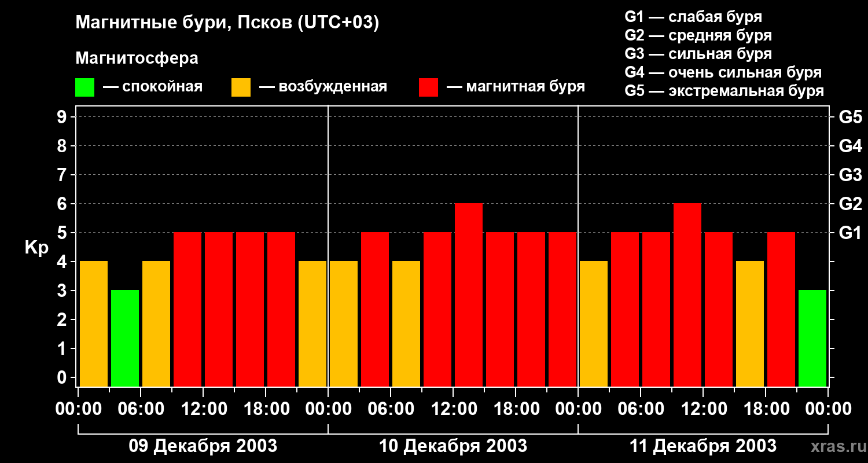Click 'G1 — слабая буря' description
The width and height of the screenshot is (868, 463).
(694, 16)
